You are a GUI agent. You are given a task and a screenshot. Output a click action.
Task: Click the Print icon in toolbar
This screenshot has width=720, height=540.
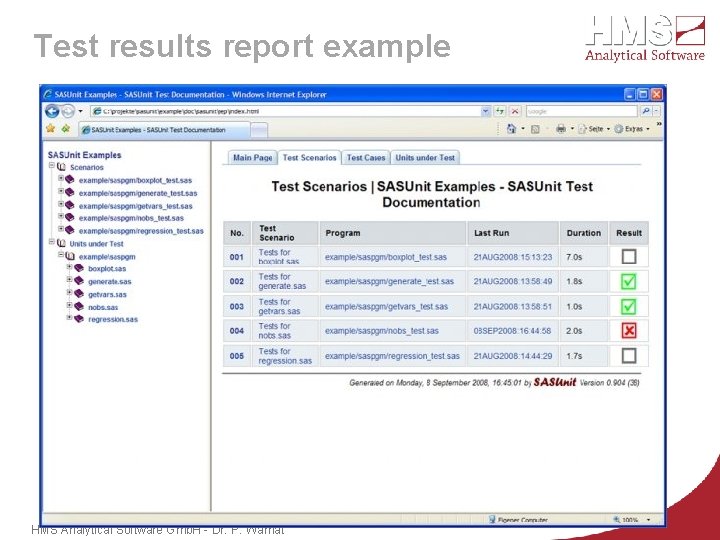point(561,129)
